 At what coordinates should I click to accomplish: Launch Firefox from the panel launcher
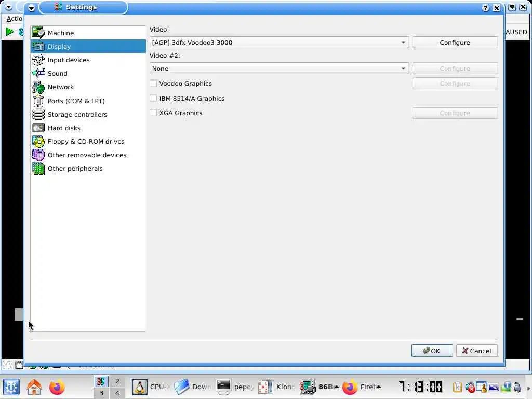click(57, 387)
